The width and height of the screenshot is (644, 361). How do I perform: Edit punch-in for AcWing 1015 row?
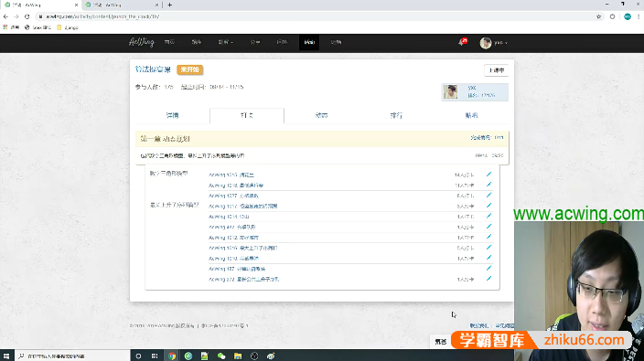click(x=488, y=175)
